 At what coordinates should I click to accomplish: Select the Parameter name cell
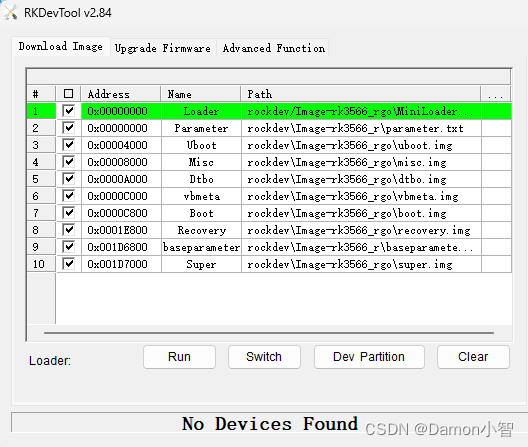coord(201,128)
